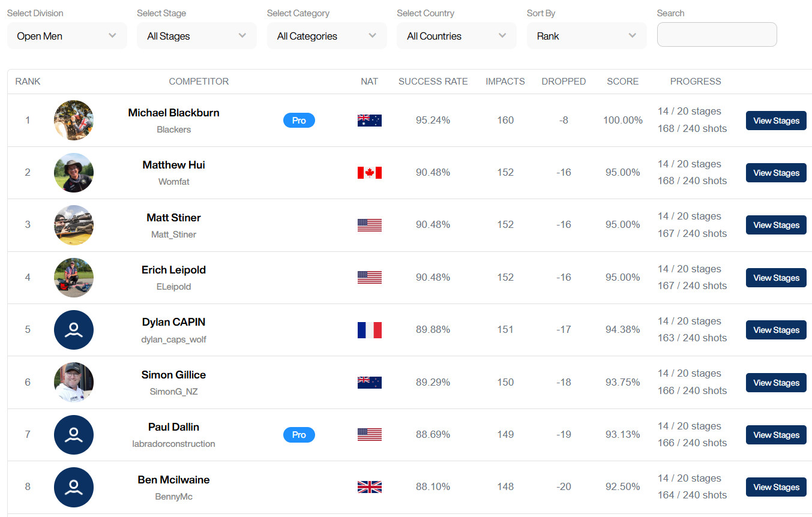Click Ben Mcilwaine's default avatar icon
Screen dimensions: 812x517
coord(74,487)
